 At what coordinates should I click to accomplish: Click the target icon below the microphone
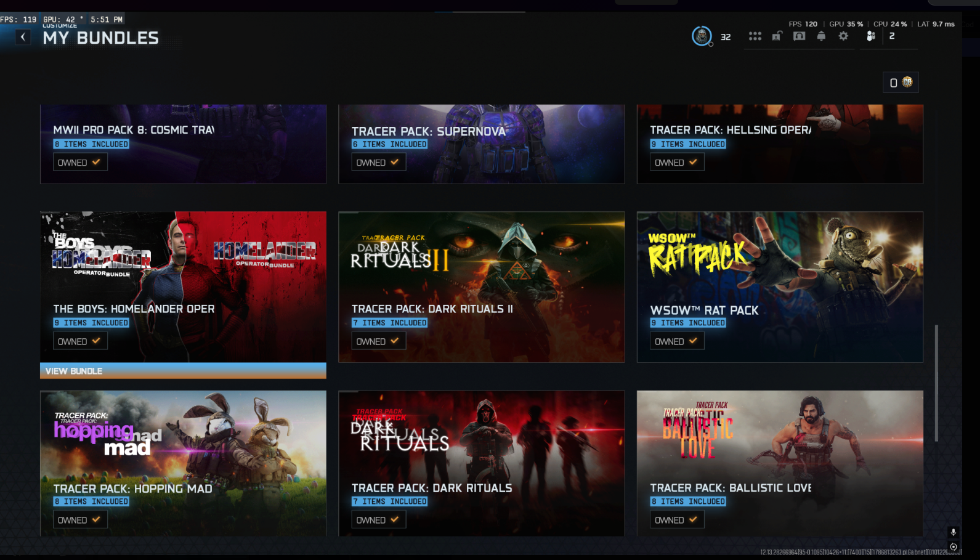(954, 546)
